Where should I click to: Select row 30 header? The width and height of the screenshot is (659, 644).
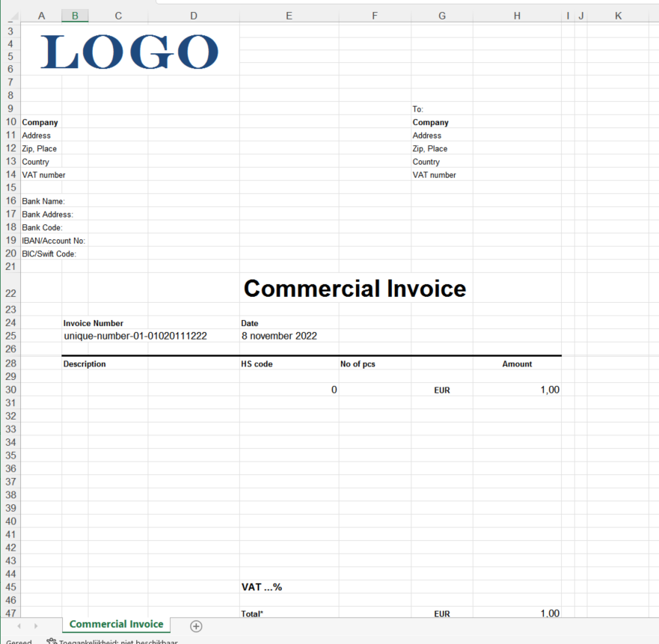point(10,390)
